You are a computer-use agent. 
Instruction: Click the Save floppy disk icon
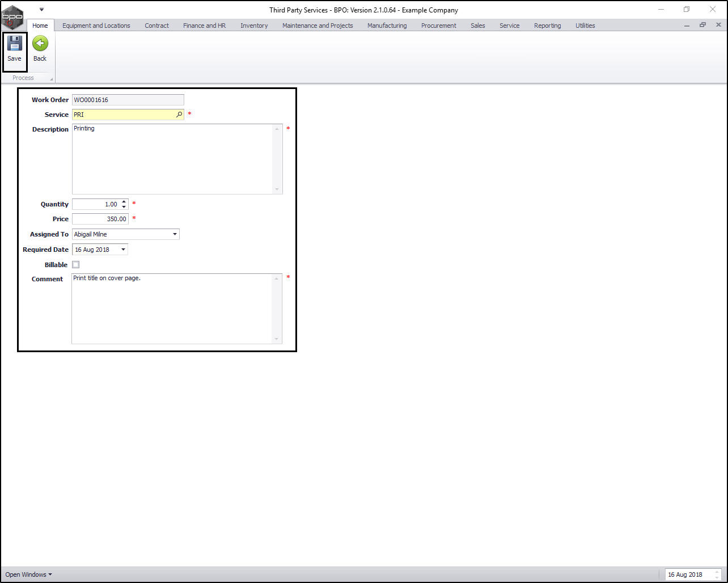[x=14, y=44]
